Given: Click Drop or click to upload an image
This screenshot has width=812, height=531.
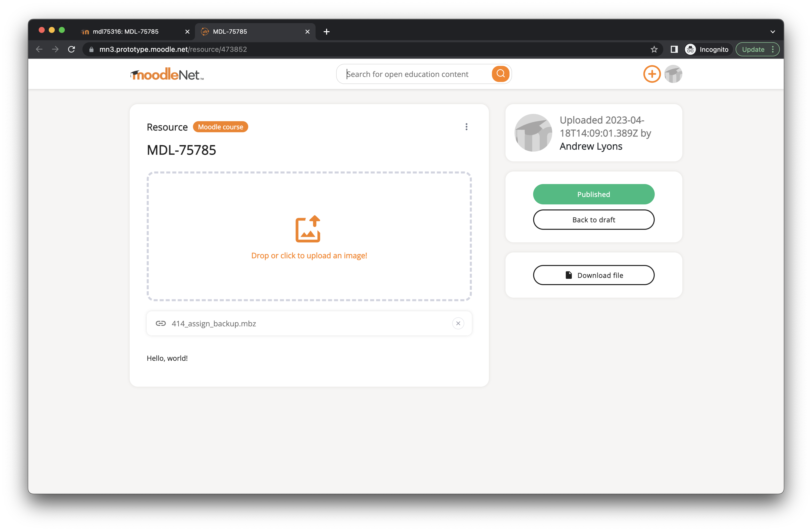Looking at the screenshot, I should click(x=309, y=255).
